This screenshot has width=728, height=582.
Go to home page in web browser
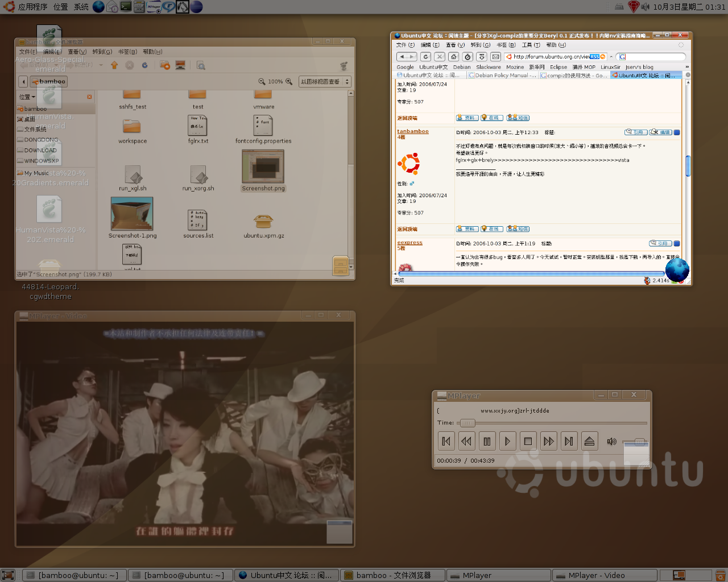coord(453,56)
